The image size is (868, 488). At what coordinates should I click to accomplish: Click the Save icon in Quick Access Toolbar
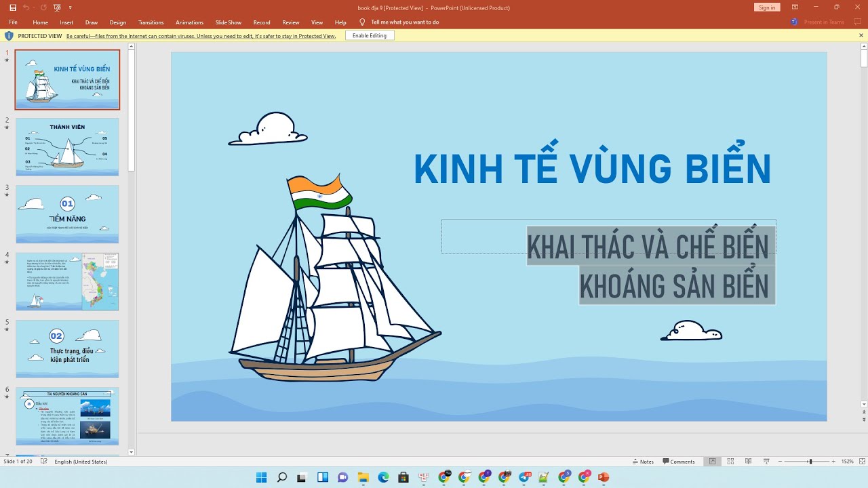tap(13, 7)
